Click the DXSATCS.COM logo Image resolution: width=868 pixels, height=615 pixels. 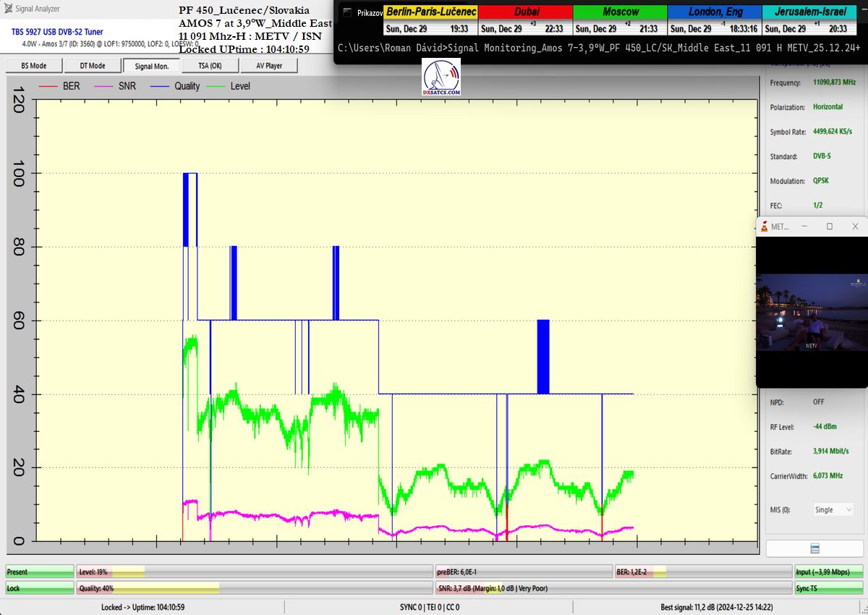441,78
